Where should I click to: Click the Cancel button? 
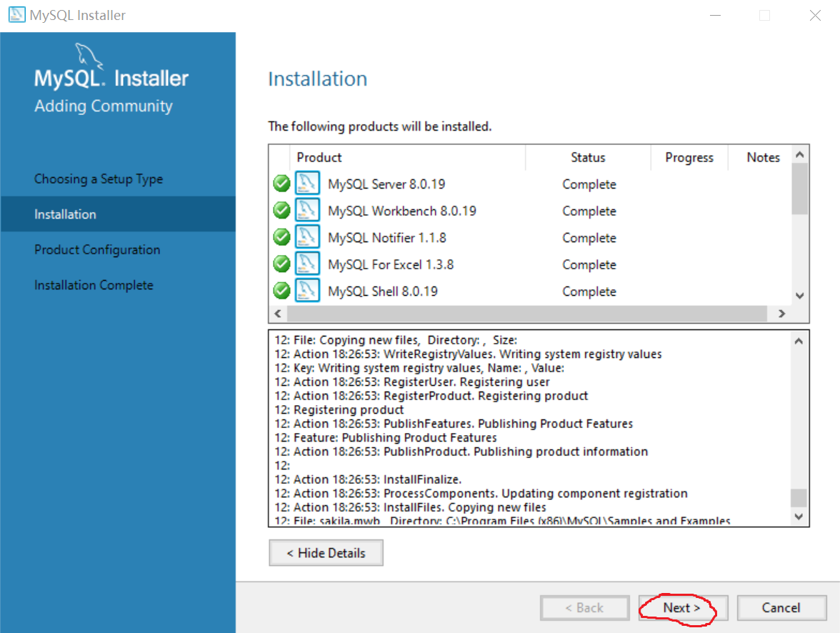(781, 608)
